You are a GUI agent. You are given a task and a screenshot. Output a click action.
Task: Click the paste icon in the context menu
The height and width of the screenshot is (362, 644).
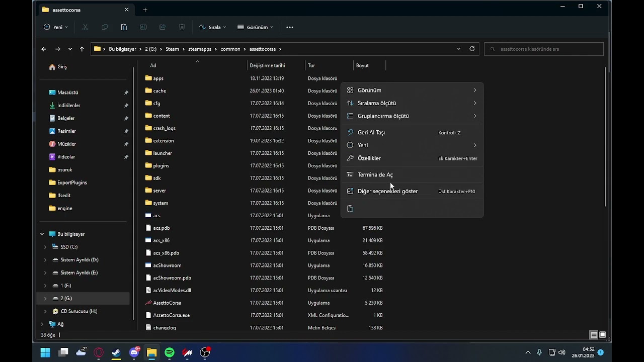point(350,209)
